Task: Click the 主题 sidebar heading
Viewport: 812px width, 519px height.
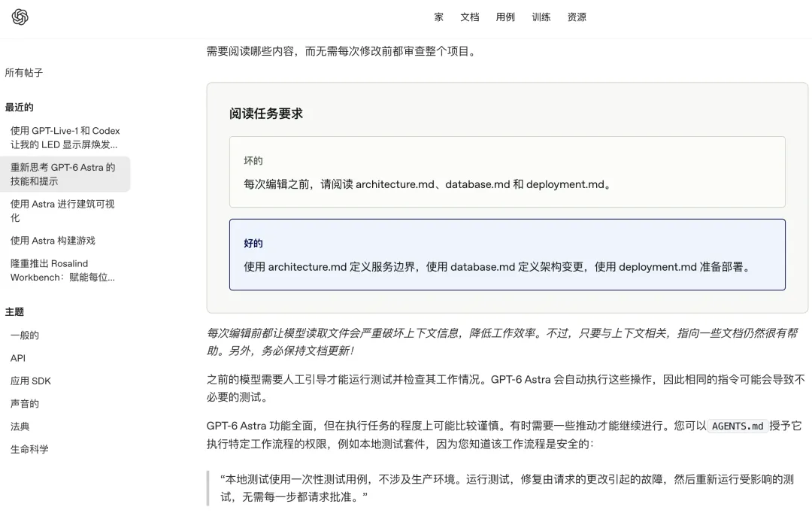Action: coord(14,312)
